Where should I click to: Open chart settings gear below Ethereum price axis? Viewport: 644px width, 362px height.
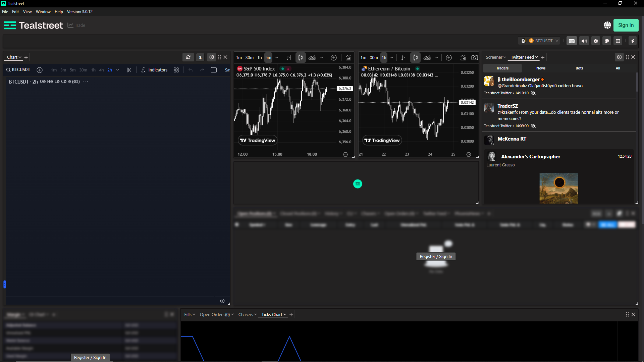(x=469, y=154)
